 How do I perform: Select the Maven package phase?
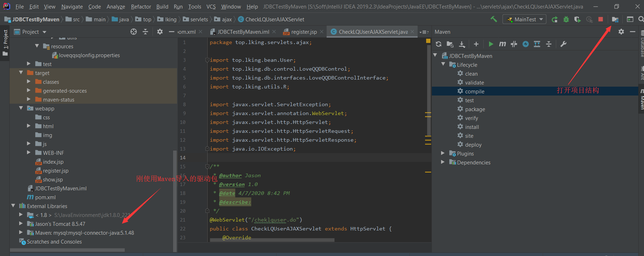coord(475,109)
